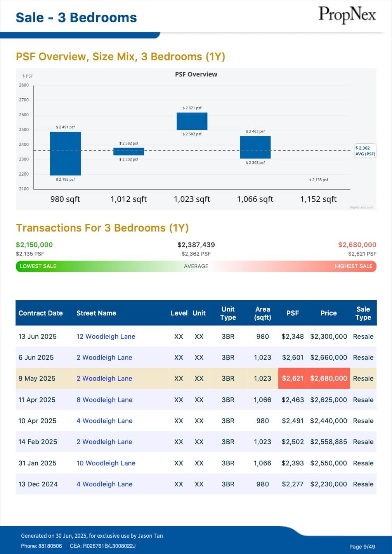Click the 980 sqft PSF range bar

point(65,153)
